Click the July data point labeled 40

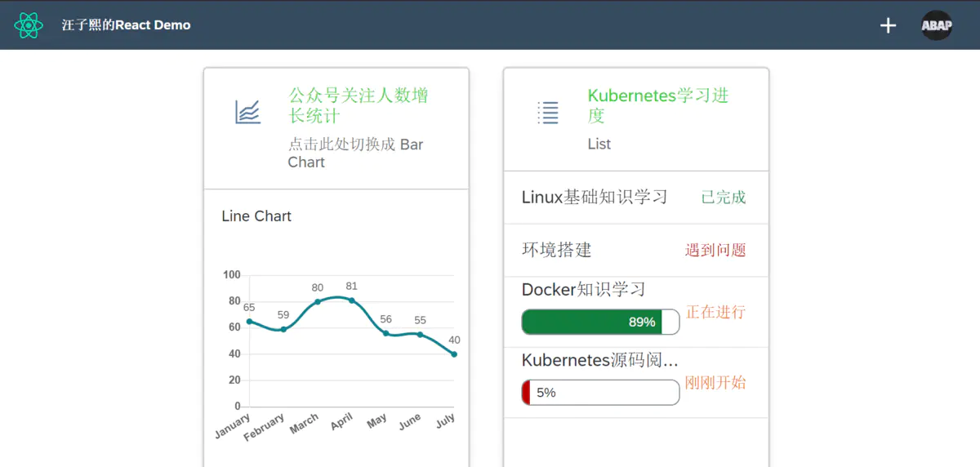[x=454, y=354]
